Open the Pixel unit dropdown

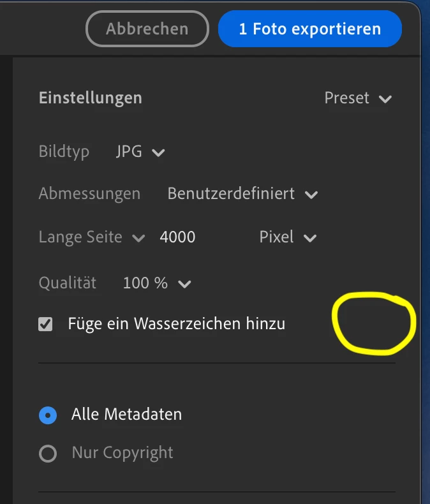[288, 237]
